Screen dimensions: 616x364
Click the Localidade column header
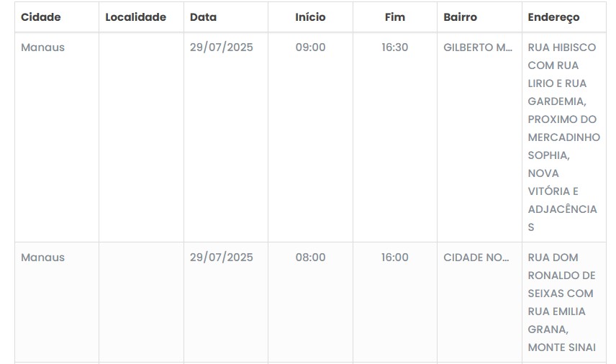tap(135, 17)
